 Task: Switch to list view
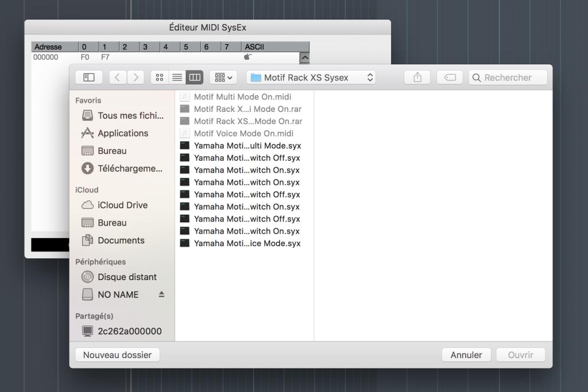[177, 77]
